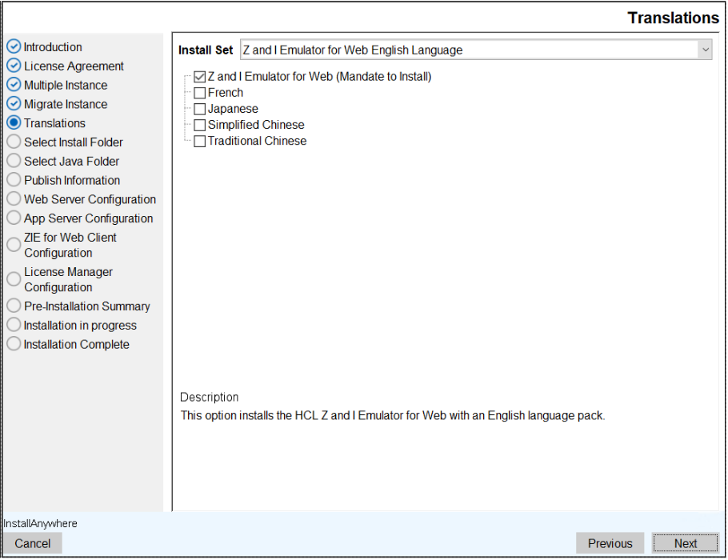Tick the Simplified Chinese checkbox
This screenshot has width=728, height=560.
tap(200, 125)
